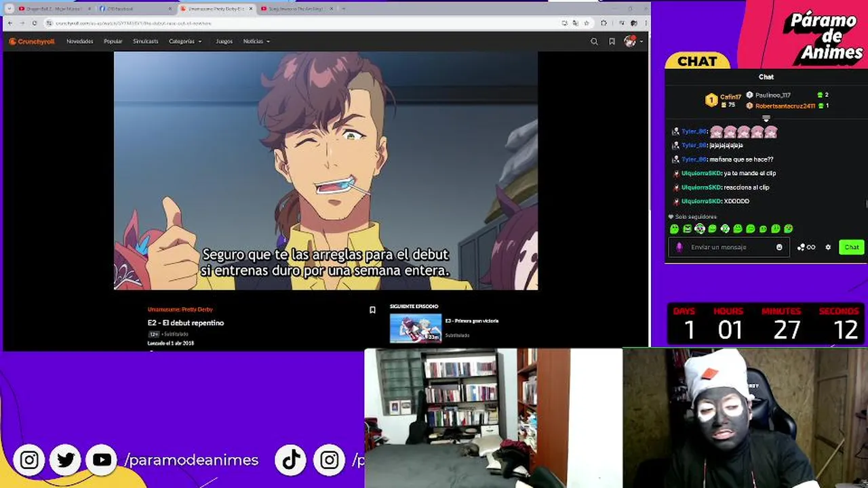Image resolution: width=868 pixels, height=488 pixels.
Task: Click username Robertsantacruz2411 on leaderboard
Action: [785, 106]
